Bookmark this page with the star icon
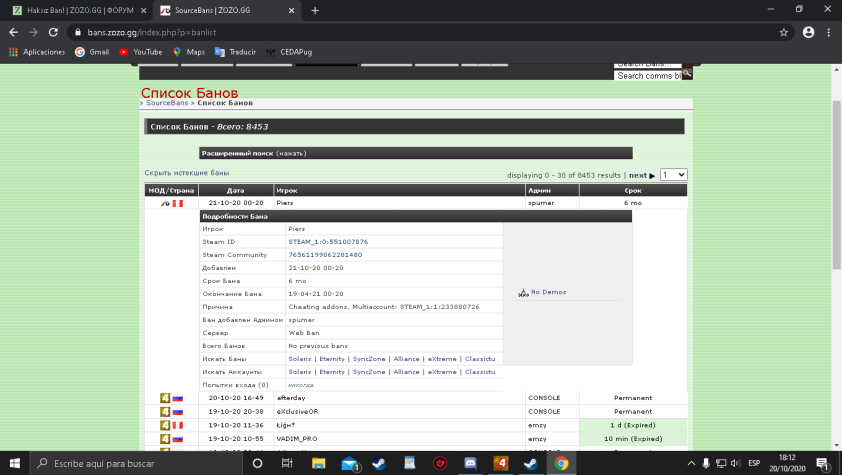This screenshot has height=475, width=842. [784, 32]
